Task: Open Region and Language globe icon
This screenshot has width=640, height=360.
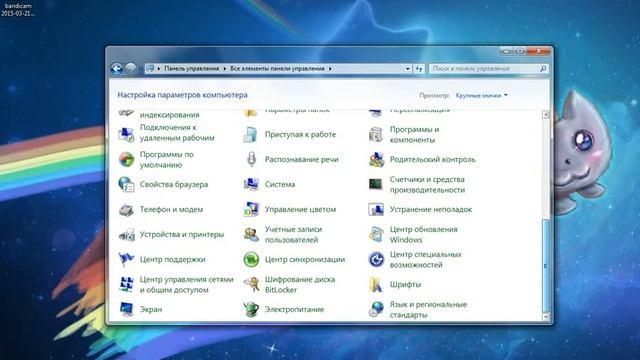Action: point(376,309)
